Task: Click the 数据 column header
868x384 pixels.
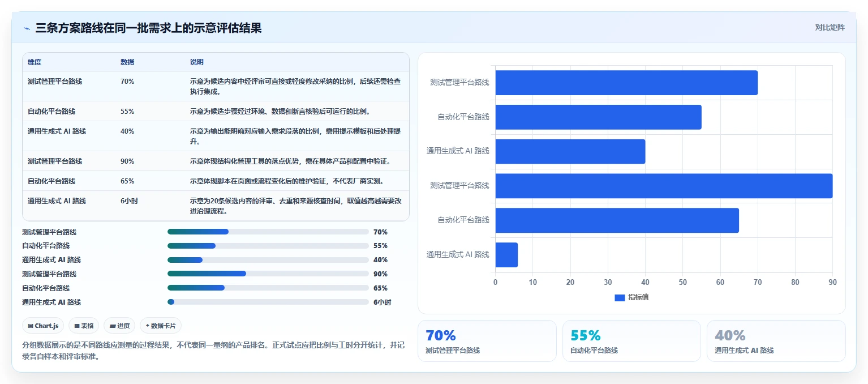Action: coord(127,62)
